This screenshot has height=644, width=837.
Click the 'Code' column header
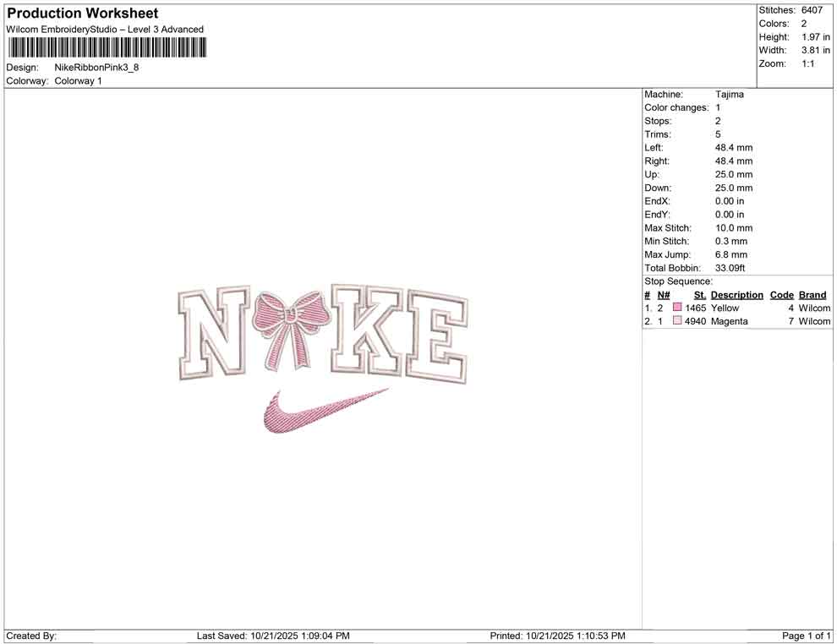coord(782,295)
